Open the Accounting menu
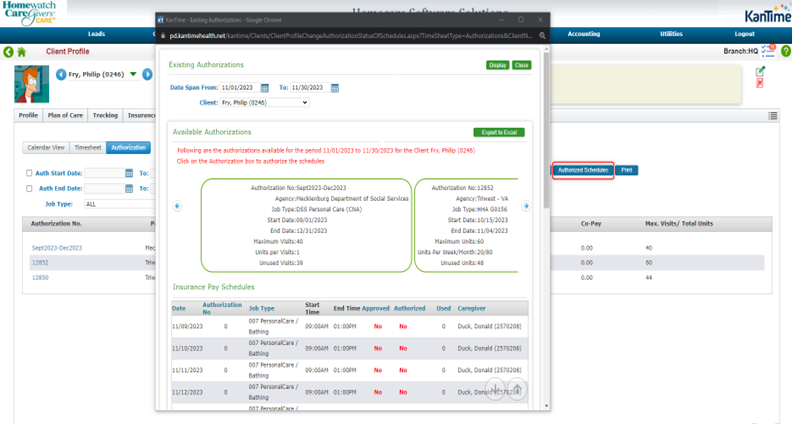Screen dimensions: 792x424 pyautogui.click(x=583, y=34)
